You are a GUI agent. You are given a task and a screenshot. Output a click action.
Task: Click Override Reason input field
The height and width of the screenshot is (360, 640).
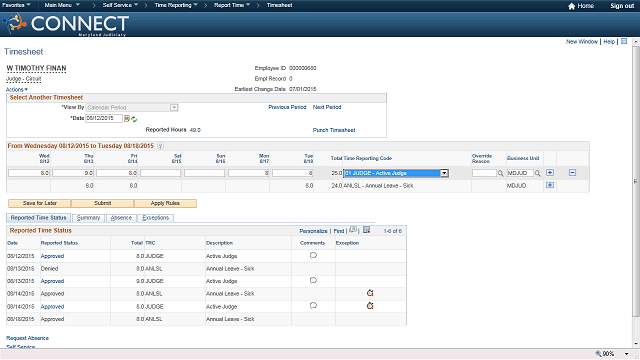tap(484, 173)
